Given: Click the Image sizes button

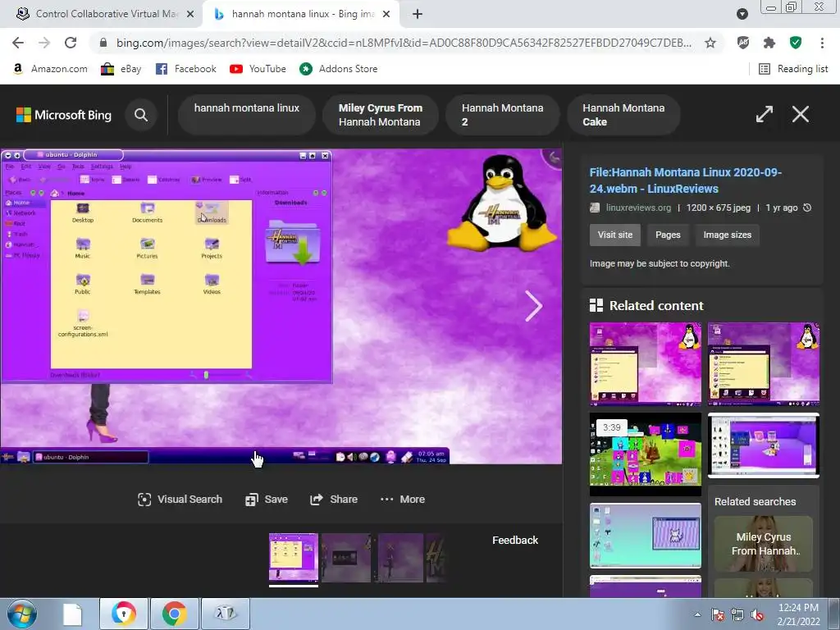Looking at the screenshot, I should click(x=727, y=235).
